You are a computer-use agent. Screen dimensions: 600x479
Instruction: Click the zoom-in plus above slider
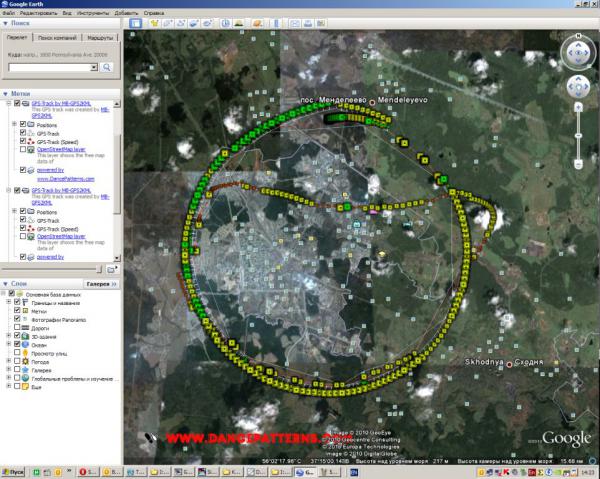click(x=578, y=107)
